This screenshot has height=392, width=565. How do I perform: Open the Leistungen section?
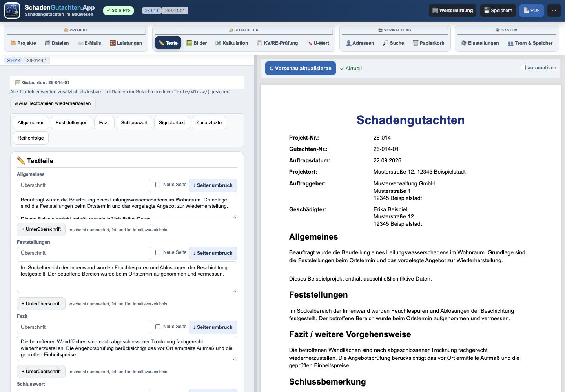coord(126,43)
